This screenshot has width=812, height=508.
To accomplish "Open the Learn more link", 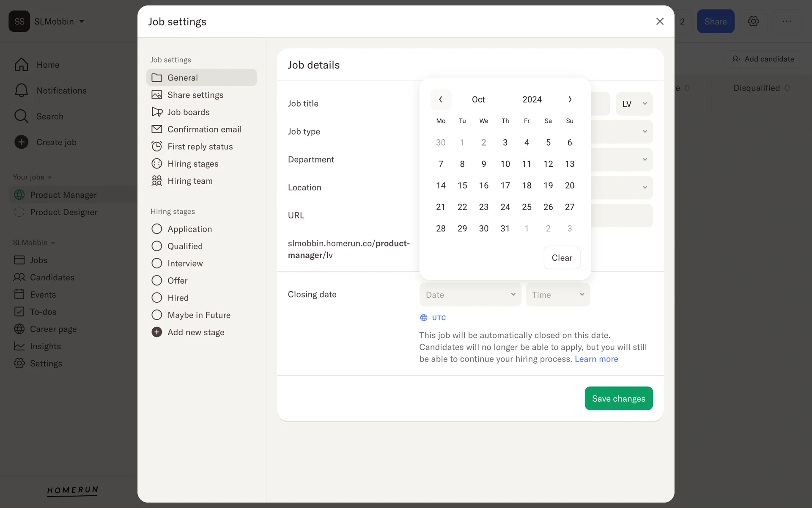I will (596, 359).
